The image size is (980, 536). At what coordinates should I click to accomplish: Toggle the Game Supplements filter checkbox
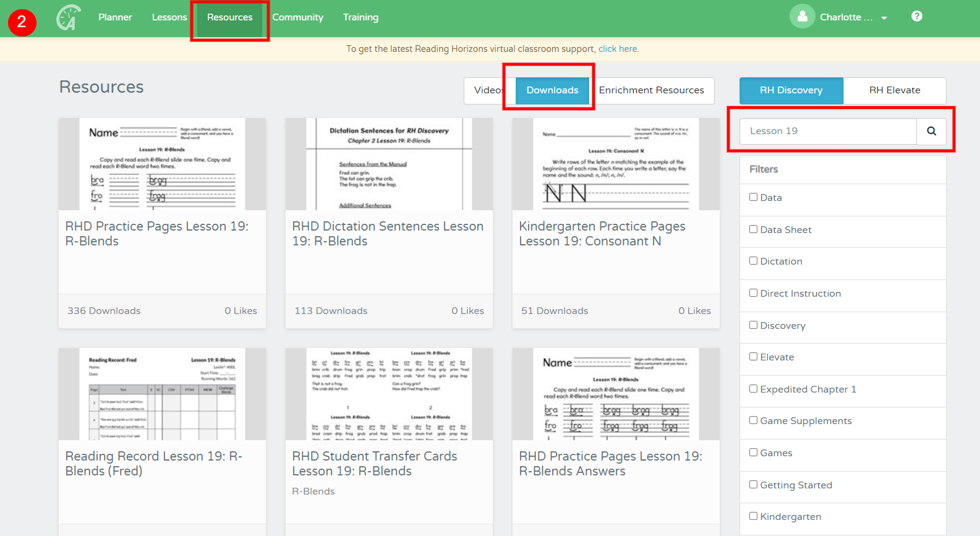(x=753, y=420)
